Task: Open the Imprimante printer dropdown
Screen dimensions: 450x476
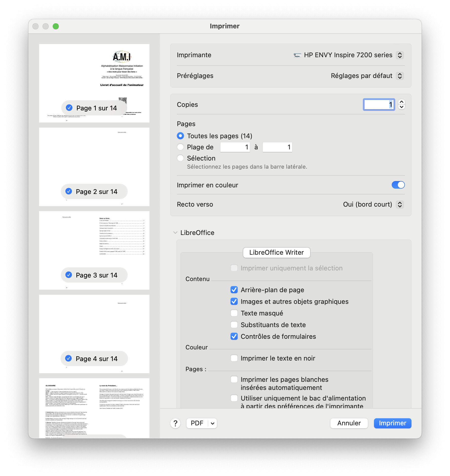Action: pyautogui.click(x=400, y=55)
